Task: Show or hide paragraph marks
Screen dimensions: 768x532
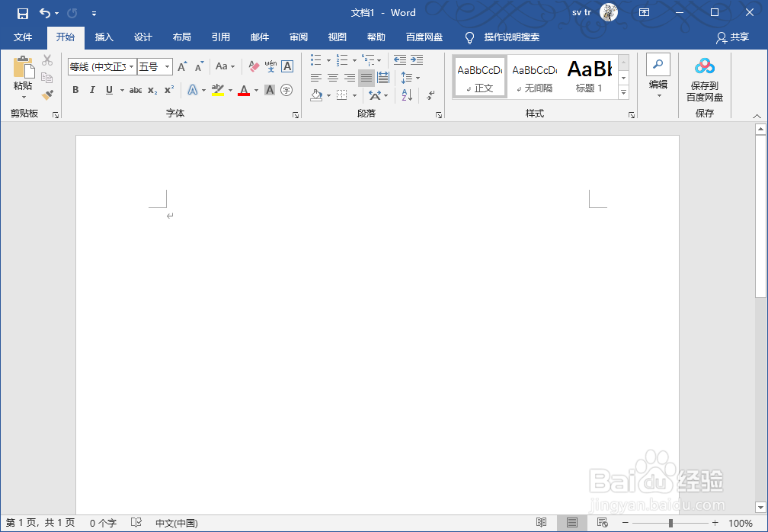Action: click(x=430, y=95)
